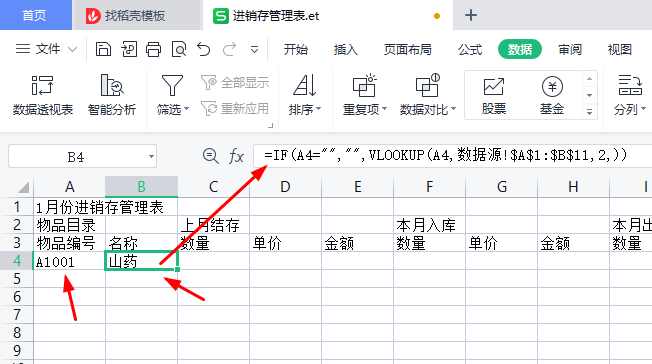The width and height of the screenshot is (652, 364).
Task: Click the zoom magnifier beside fx
Action: coord(210,156)
